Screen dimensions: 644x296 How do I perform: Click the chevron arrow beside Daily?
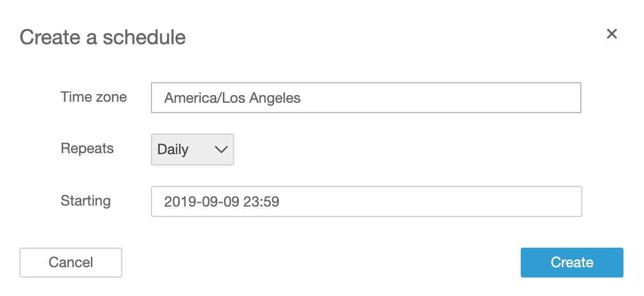coord(221,150)
